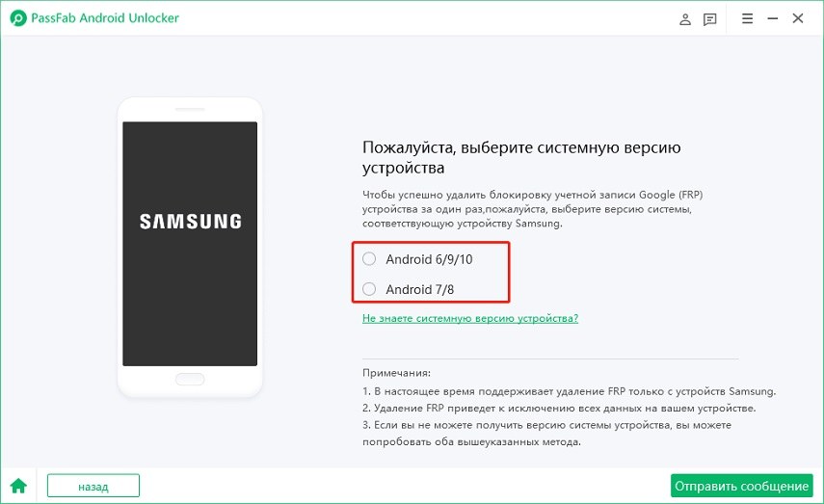This screenshot has height=504, width=824.
Task: Click the phone illustration's top speaker slot
Action: pyautogui.click(x=190, y=109)
